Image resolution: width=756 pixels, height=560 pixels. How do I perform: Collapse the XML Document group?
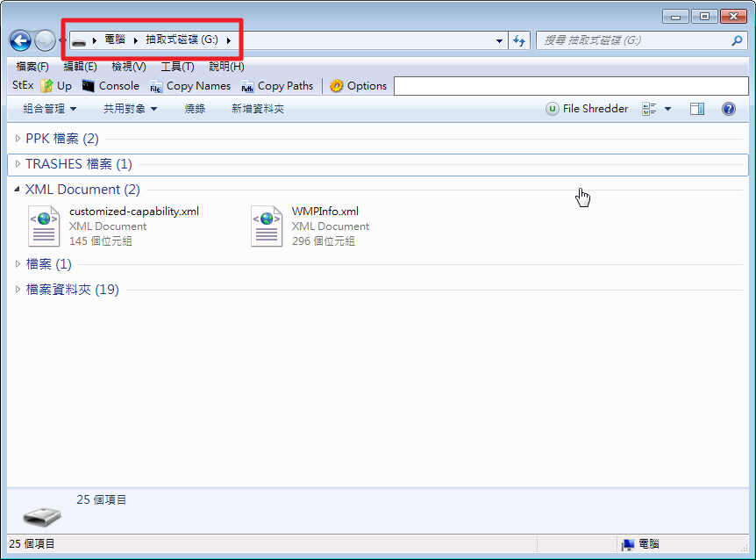pos(18,189)
